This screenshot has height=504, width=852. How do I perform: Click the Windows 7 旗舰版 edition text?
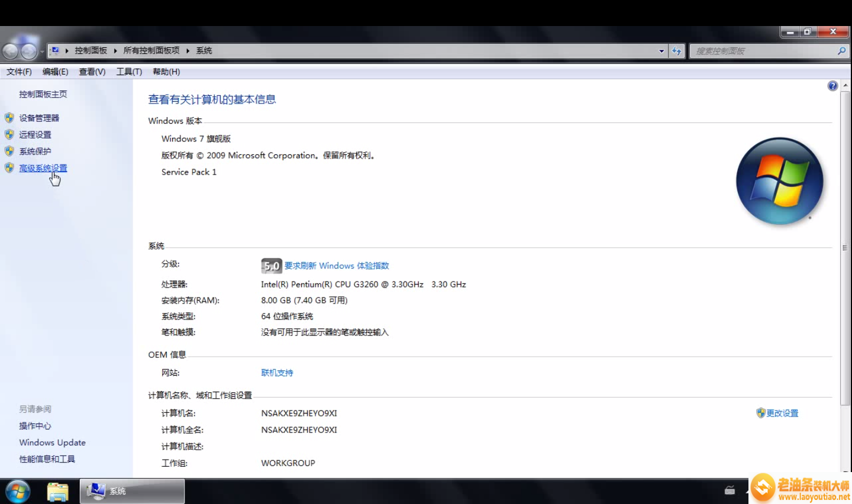click(x=196, y=138)
